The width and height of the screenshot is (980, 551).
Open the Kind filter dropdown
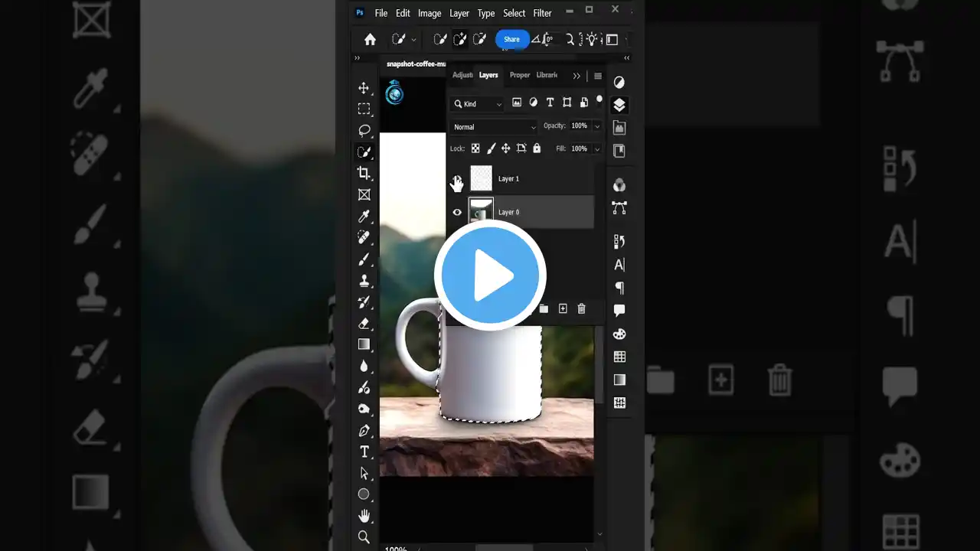(477, 104)
